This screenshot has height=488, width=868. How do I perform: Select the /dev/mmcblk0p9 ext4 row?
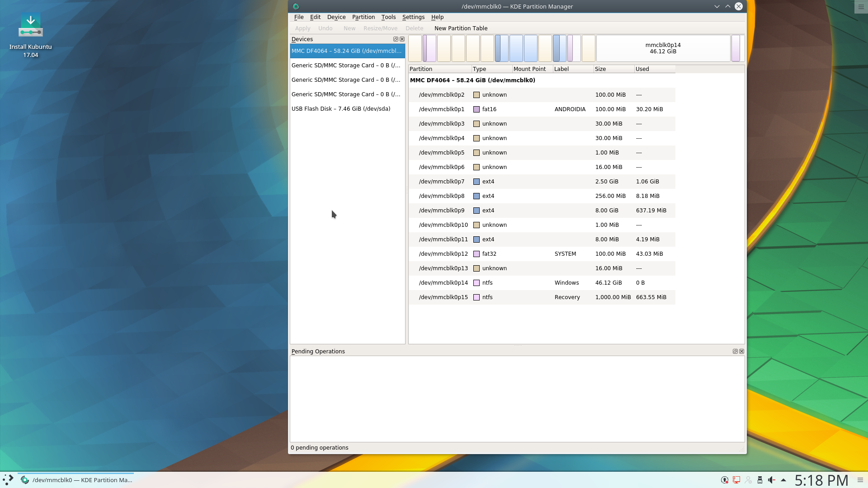pos(542,211)
